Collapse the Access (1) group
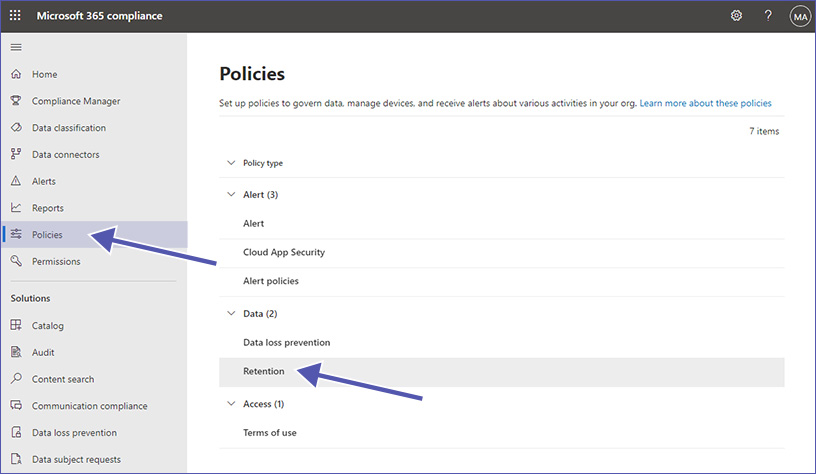This screenshot has width=816, height=474. point(231,403)
